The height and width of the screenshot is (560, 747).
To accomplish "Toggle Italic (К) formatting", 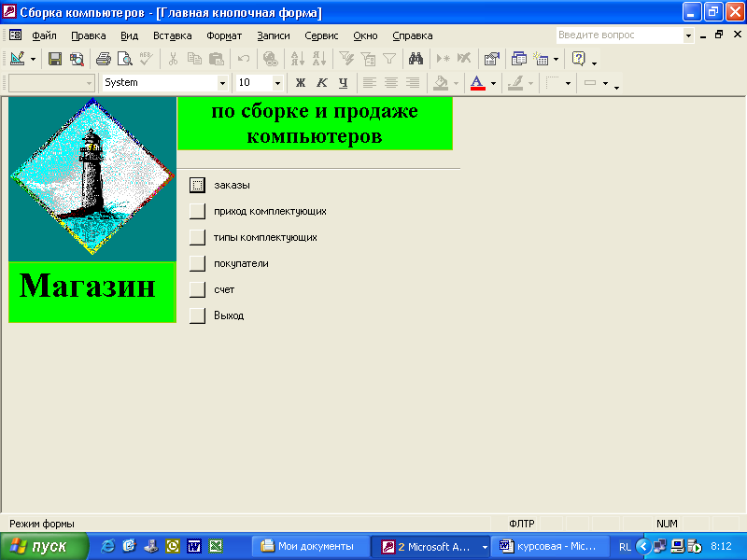I will [x=322, y=83].
